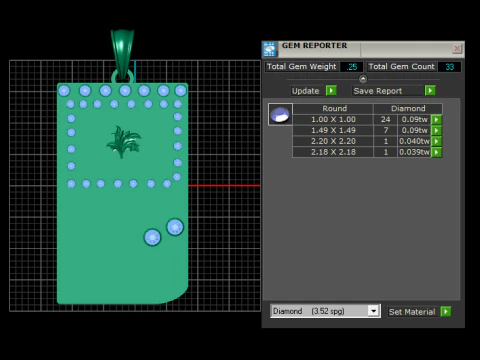Select the 2.18 X 2.18 size cell
This screenshot has width=480, height=360.
[x=333, y=152]
